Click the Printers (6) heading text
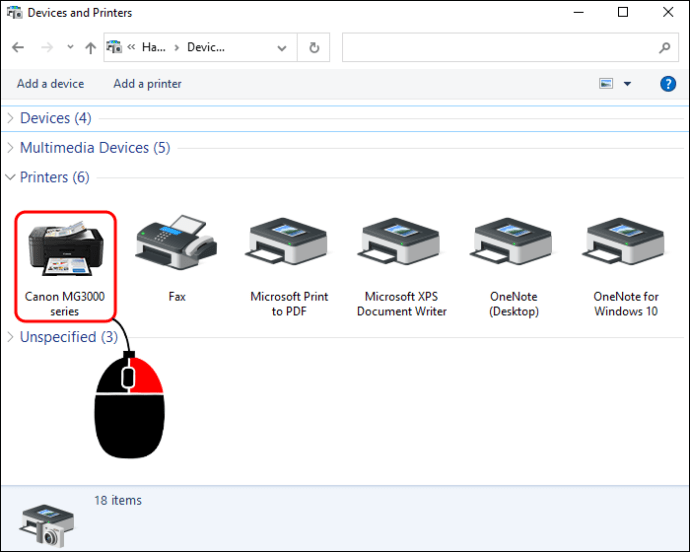690x552 pixels. [x=55, y=177]
